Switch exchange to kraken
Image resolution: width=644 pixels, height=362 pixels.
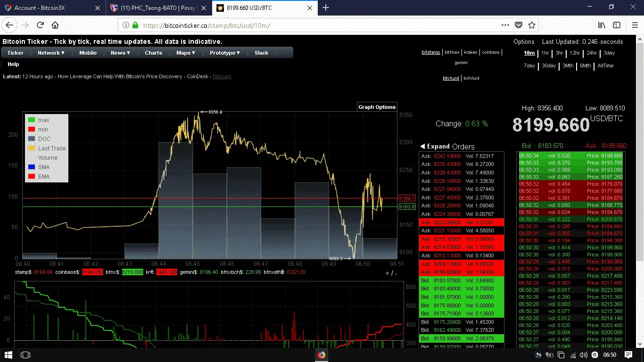pos(471,52)
